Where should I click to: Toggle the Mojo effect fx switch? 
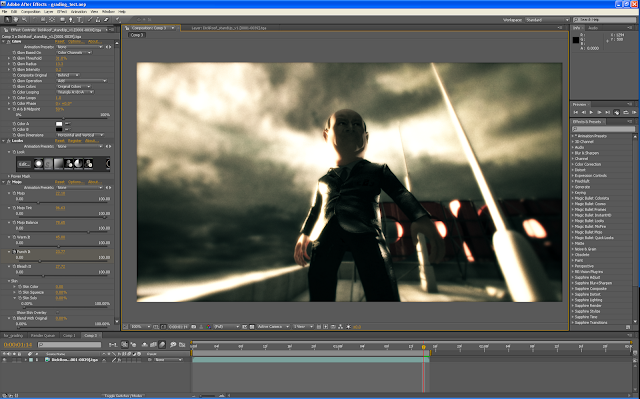pos(9,182)
